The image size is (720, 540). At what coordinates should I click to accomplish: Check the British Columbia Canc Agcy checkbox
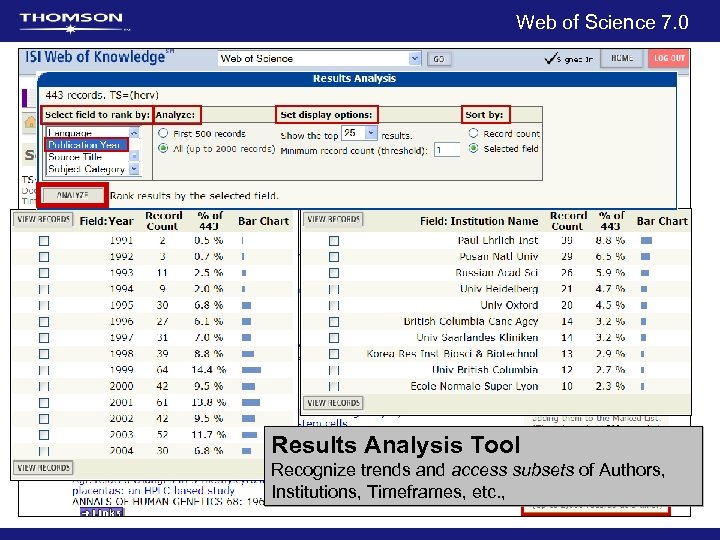pyautogui.click(x=334, y=321)
